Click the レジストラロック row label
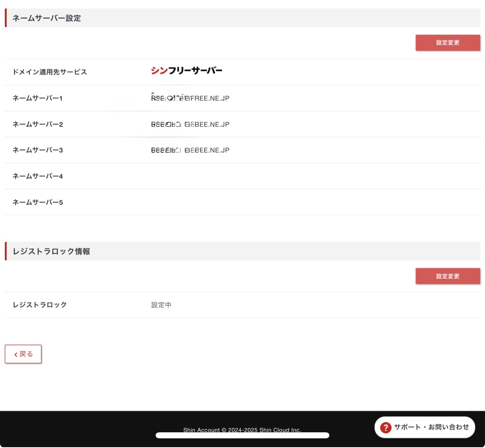Viewport: 485px width, 448px height. coord(40,305)
